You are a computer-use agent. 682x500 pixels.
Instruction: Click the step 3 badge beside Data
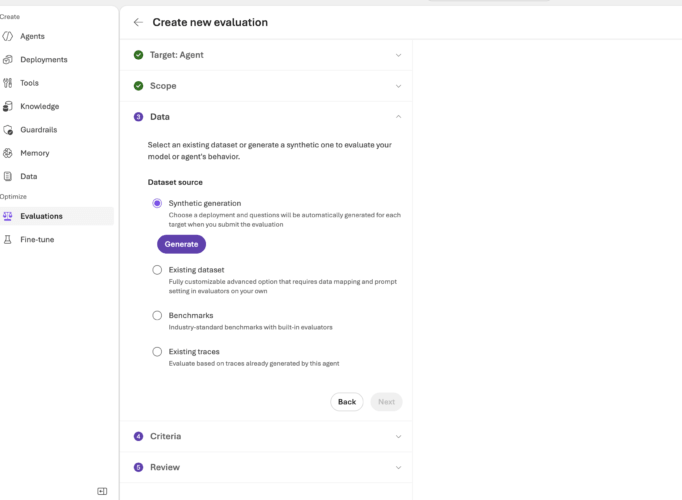[x=138, y=117]
